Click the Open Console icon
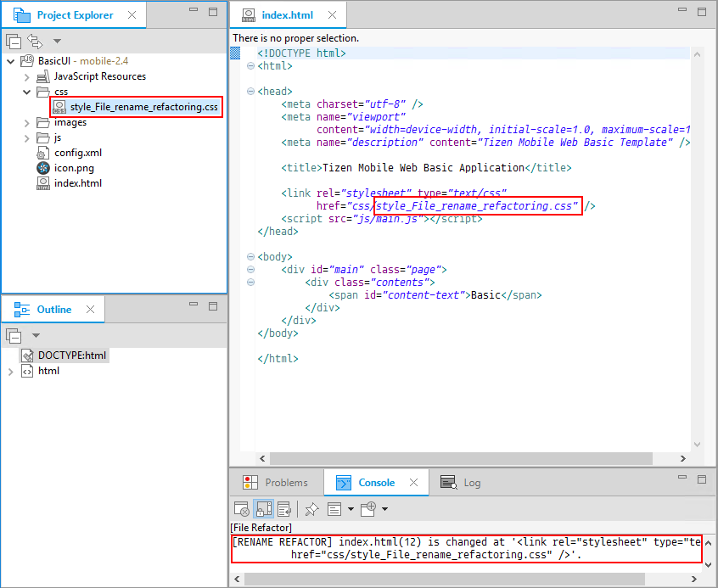The height and width of the screenshot is (588, 718). [x=367, y=509]
